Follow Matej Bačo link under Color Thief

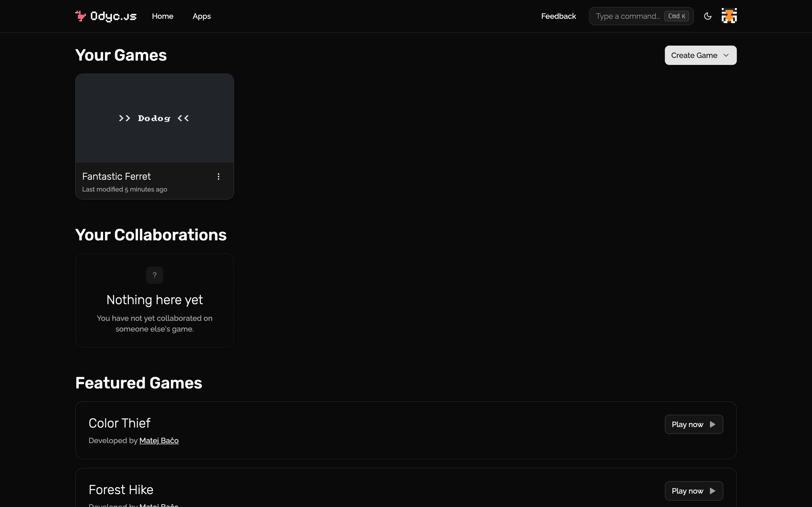(159, 440)
